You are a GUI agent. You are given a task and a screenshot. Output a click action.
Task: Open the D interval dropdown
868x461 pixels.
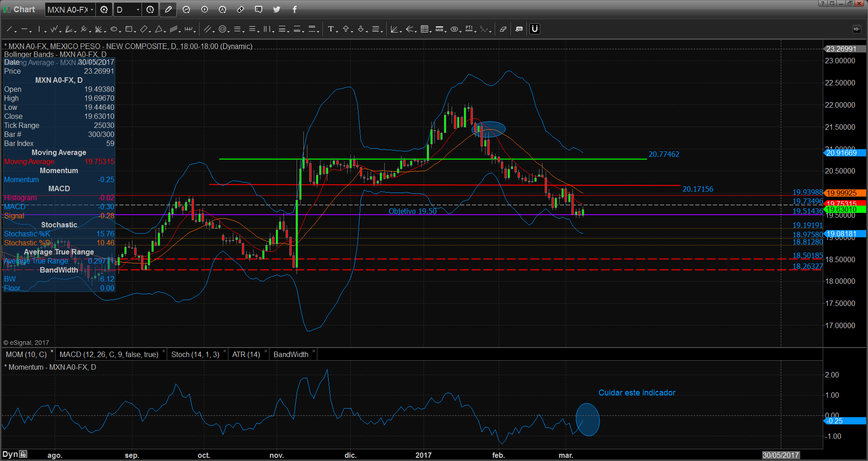(x=138, y=9)
